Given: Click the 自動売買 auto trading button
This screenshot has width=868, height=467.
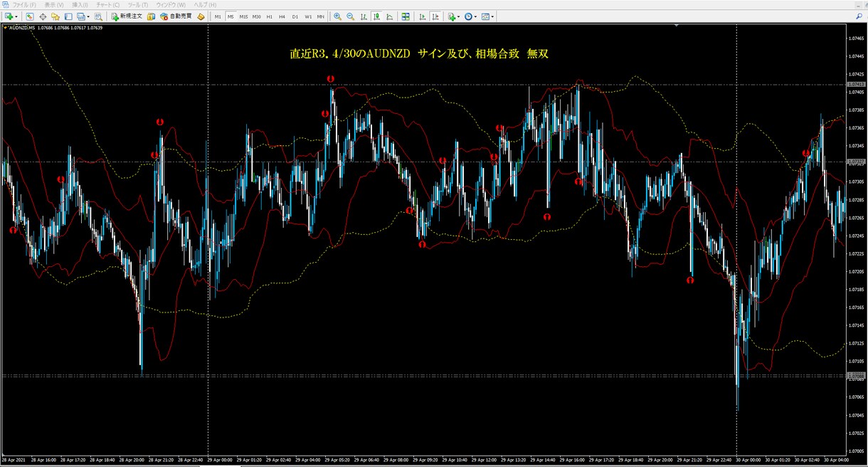Looking at the screenshot, I should [176, 16].
